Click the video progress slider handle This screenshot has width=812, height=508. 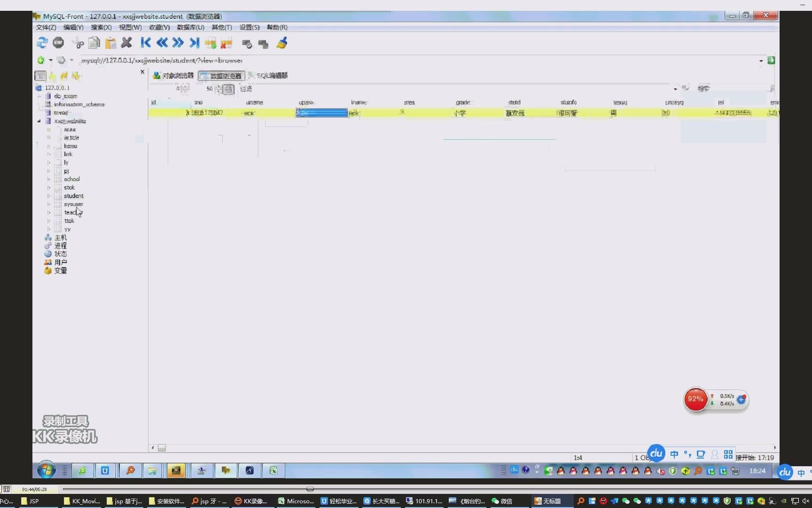pyautogui.click(x=310, y=489)
